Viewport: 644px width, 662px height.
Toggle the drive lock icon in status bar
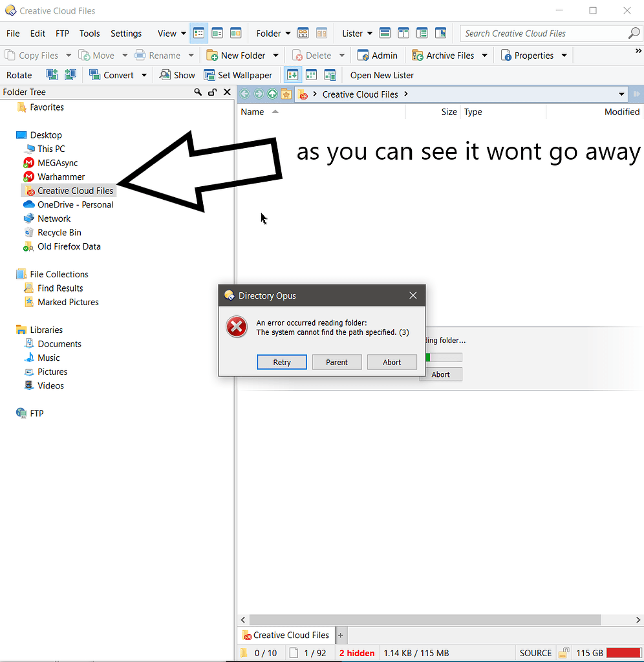point(564,653)
